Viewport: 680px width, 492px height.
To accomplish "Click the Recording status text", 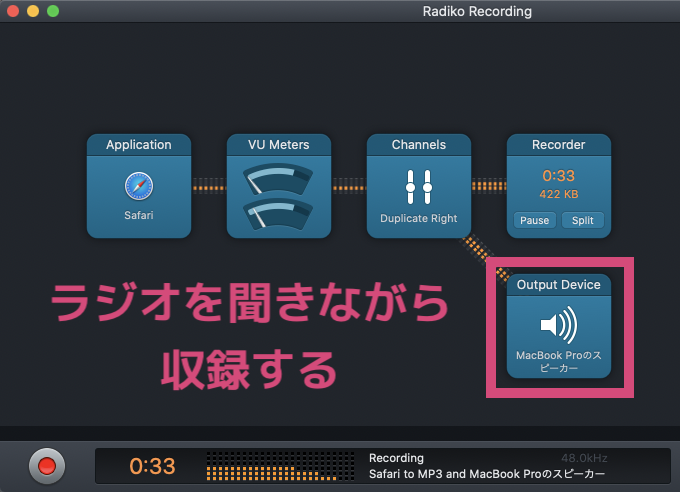I will click(x=396, y=458).
